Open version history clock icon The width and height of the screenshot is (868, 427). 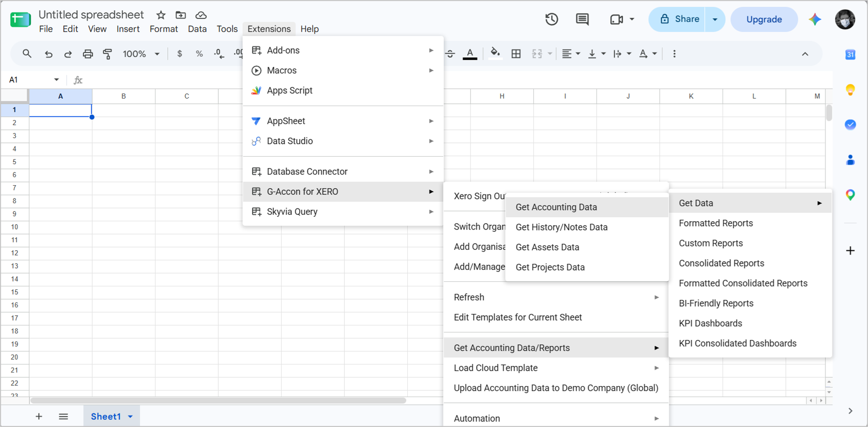pyautogui.click(x=552, y=19)
